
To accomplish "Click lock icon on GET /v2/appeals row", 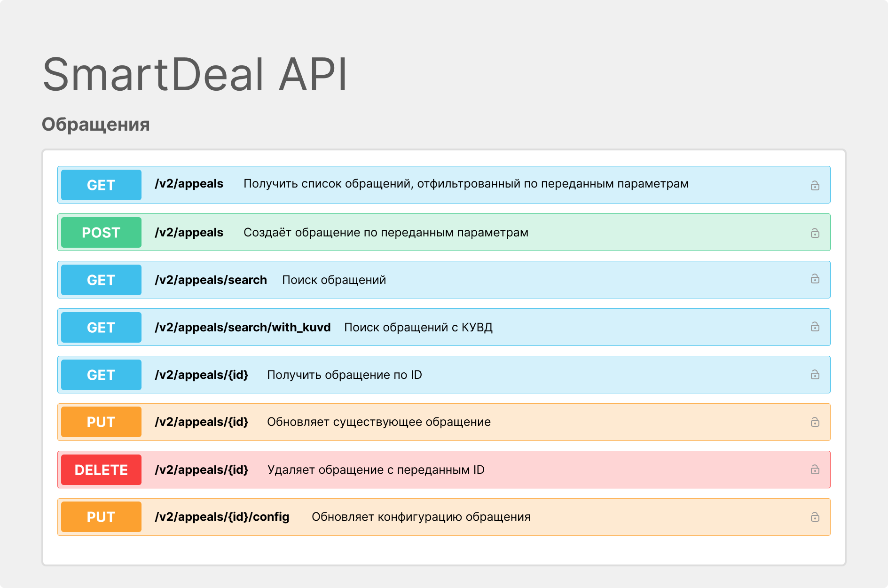I will click(815, 186).
